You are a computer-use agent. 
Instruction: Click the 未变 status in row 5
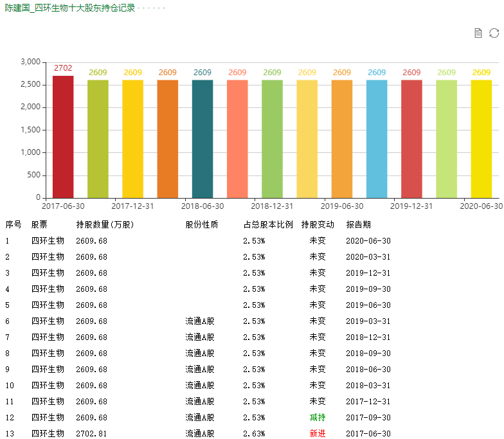(318, 305)
